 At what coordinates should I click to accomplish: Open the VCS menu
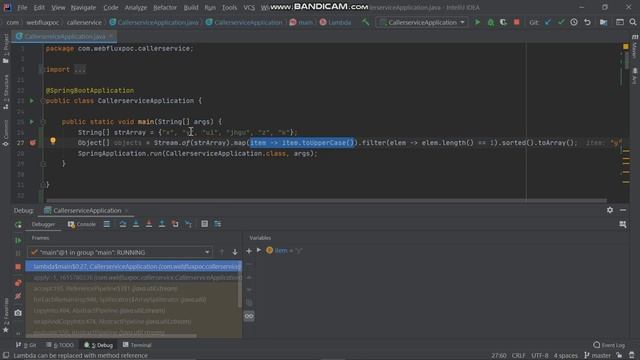pyautogui.click(x=249, y=7)
